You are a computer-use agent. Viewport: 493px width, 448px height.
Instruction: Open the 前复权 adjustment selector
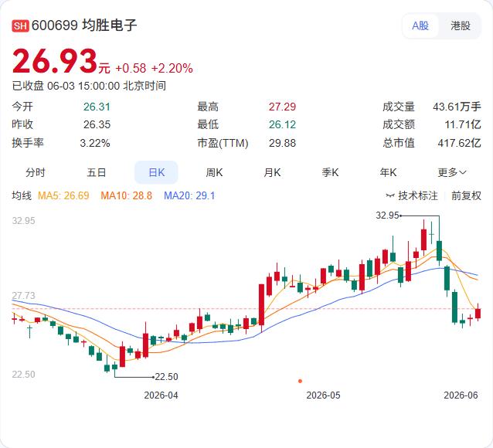coord(466,196)
